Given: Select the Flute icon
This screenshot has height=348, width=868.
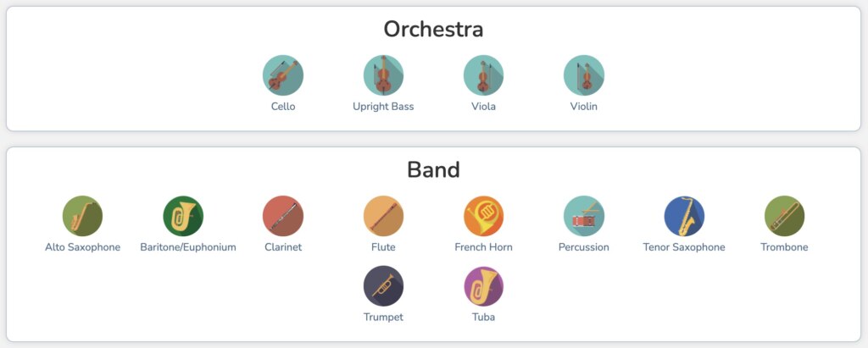Looking at the screenshot, I should point(383,216).
